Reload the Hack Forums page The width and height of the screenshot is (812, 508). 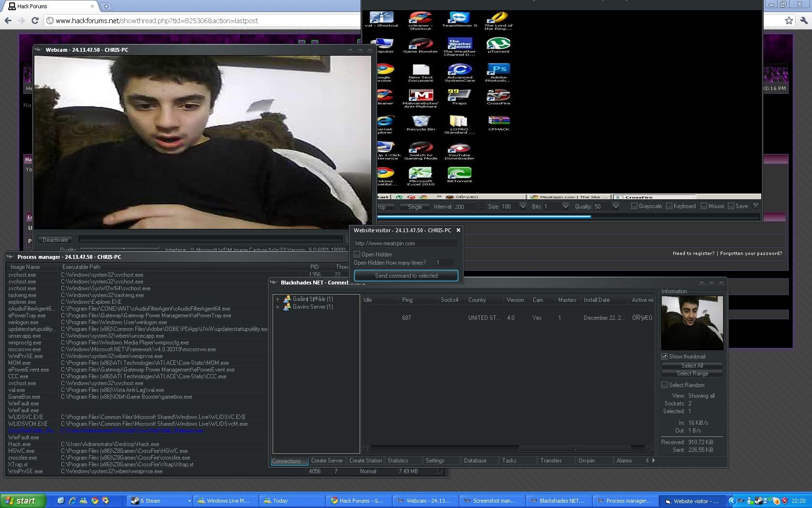(35, 20)
